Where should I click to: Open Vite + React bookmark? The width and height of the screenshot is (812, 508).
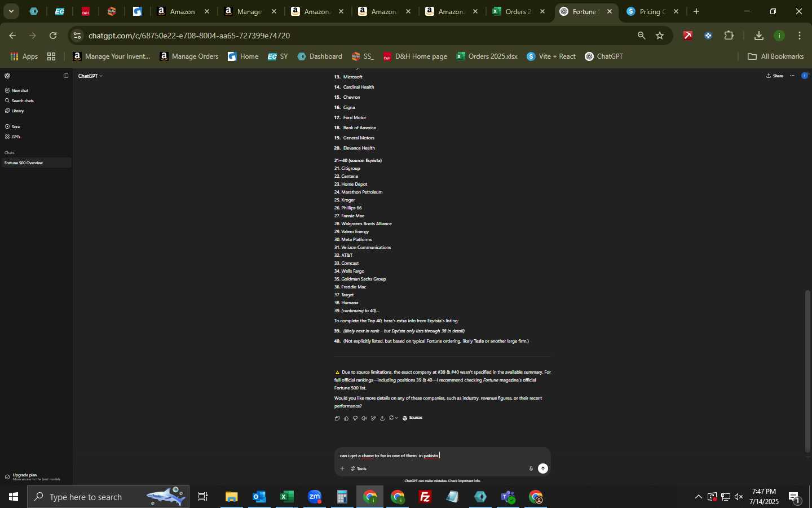(551, 56)
